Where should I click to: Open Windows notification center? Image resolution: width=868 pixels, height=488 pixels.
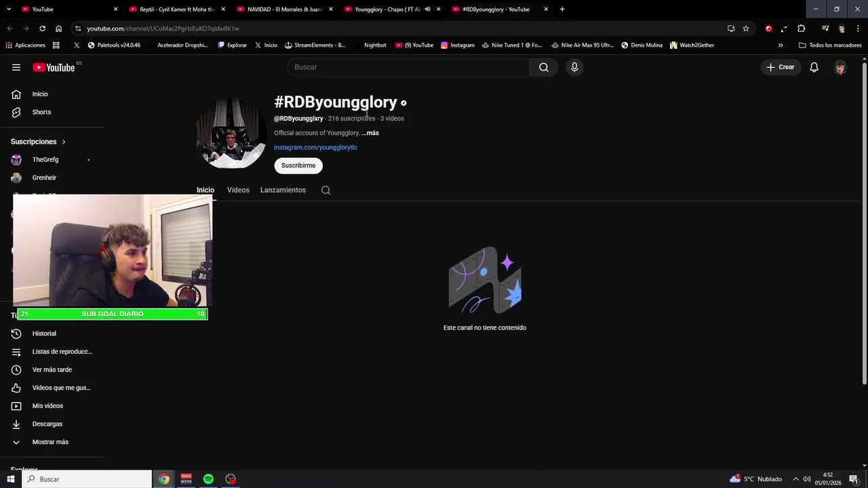(x=854, y=479)
